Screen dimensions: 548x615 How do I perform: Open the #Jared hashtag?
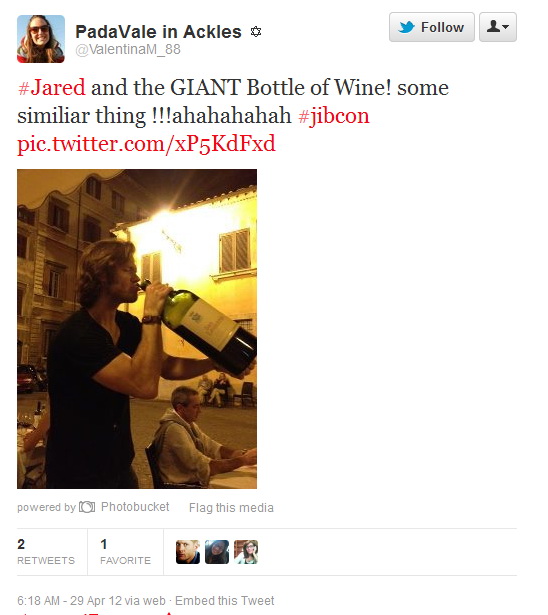[51, 87]
